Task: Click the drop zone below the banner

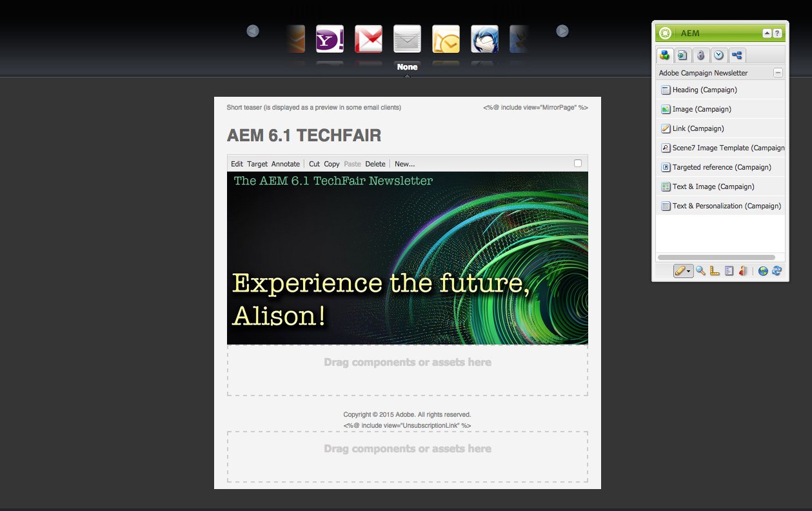Action: [408, 370]
